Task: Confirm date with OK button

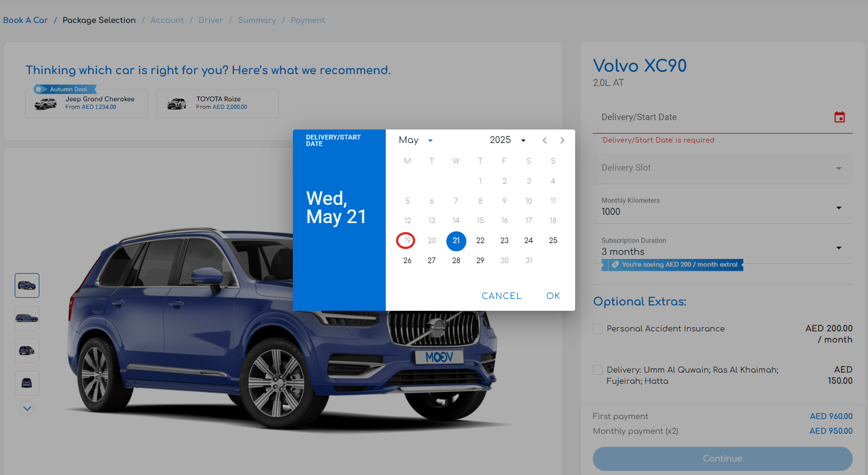Action: coord(553,296)
